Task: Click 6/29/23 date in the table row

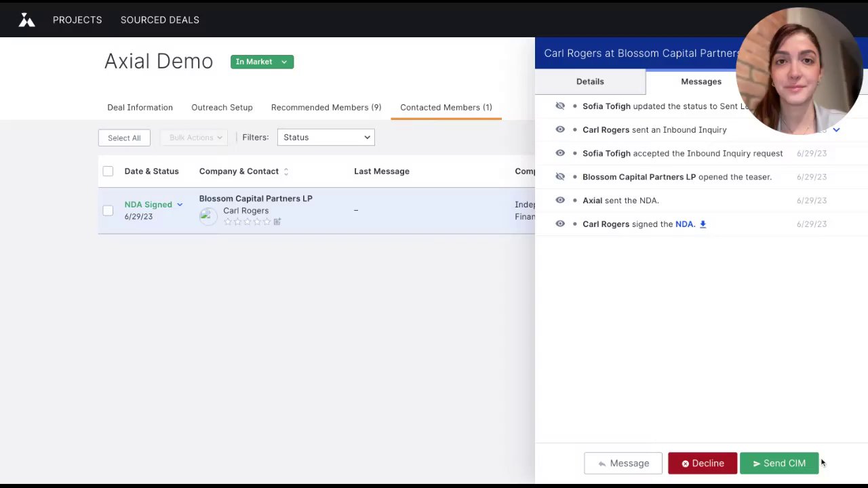Action: [x=138, y=217]
